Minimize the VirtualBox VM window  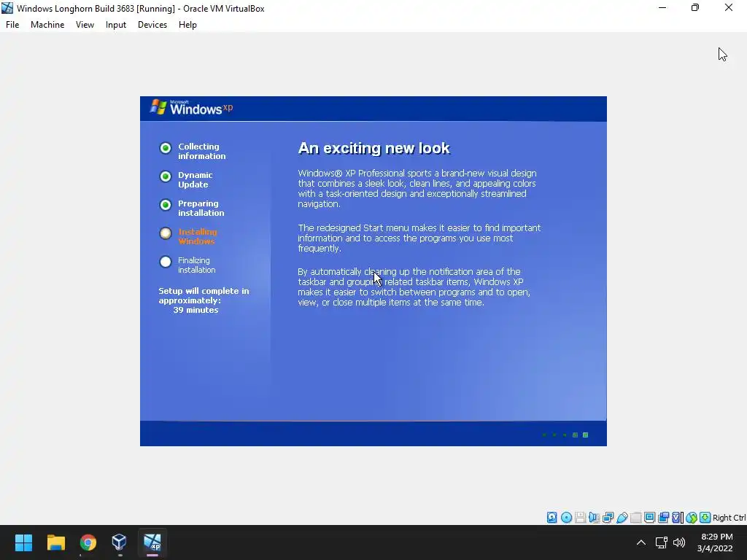pyautogui.click(x=662, y=8)
